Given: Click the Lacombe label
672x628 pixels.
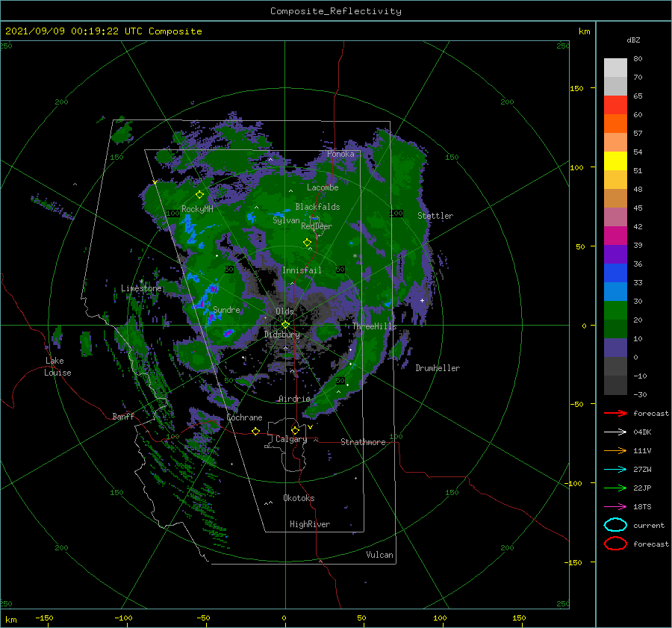Looking at the screenshot, I should click(x=323, y=187).
